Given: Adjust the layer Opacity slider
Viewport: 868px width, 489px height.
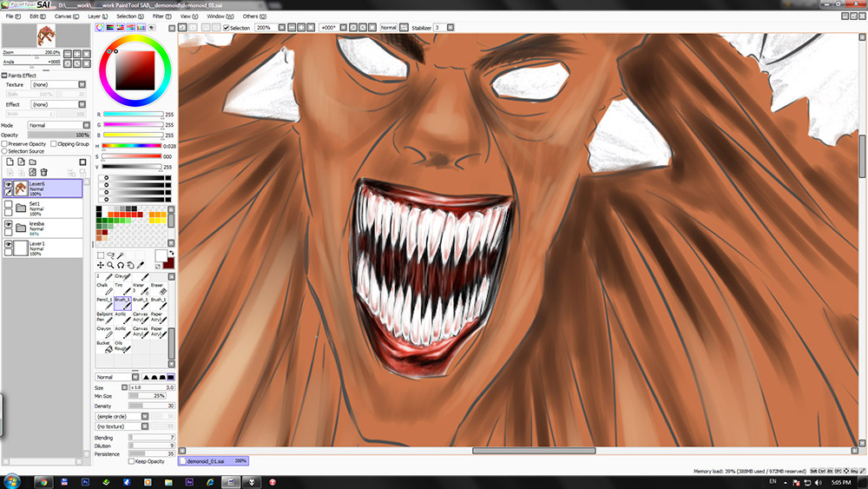Looking at the screenshot, I should 58,135.
